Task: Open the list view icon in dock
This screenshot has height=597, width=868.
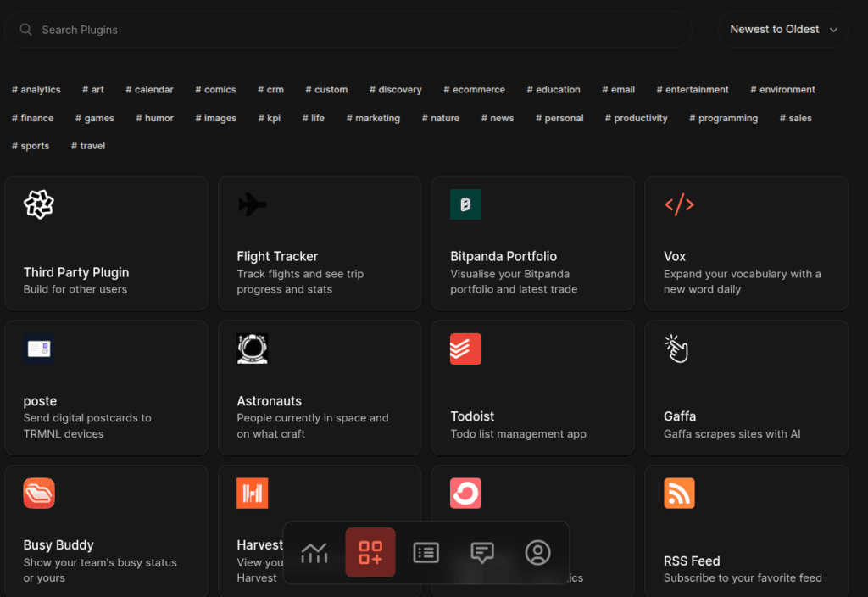Action: (x=426, y=553)
